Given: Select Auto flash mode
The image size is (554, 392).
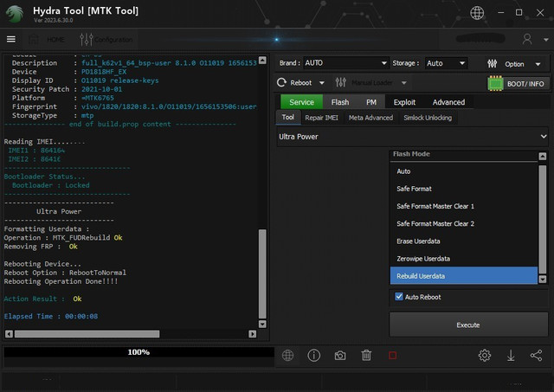Looking at the screenshot, I should click(464, 171).
